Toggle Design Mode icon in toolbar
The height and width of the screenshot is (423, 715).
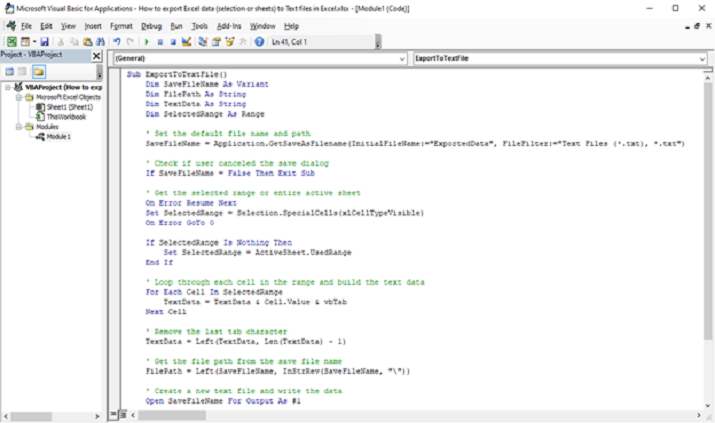coord(186,42)
